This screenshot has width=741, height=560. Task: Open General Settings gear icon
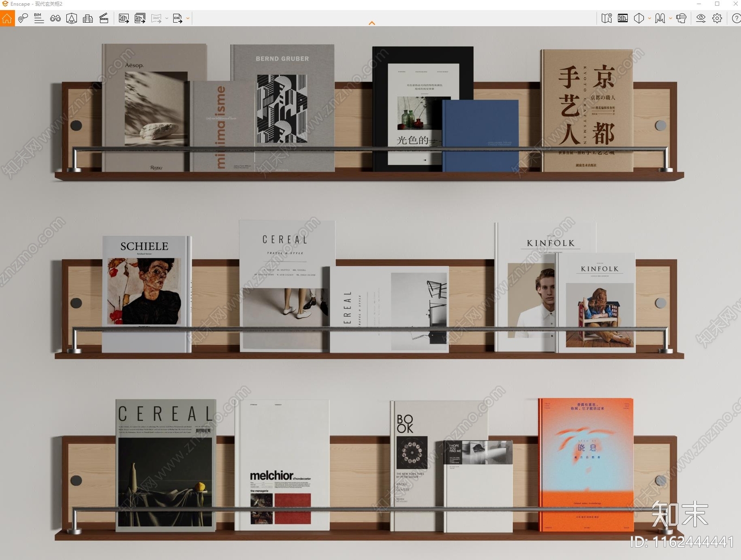[x=717, y=19]
